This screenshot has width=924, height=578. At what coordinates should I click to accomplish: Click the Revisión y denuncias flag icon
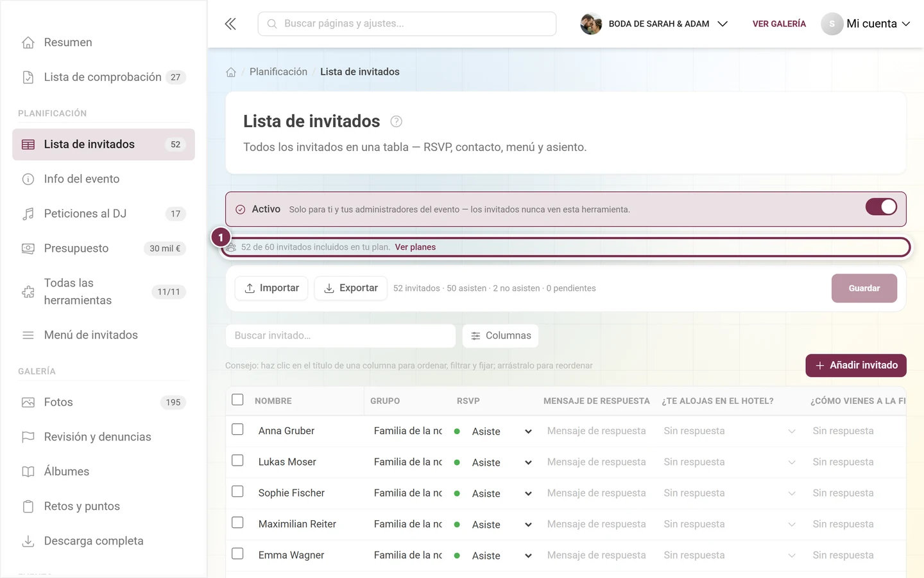28,437
